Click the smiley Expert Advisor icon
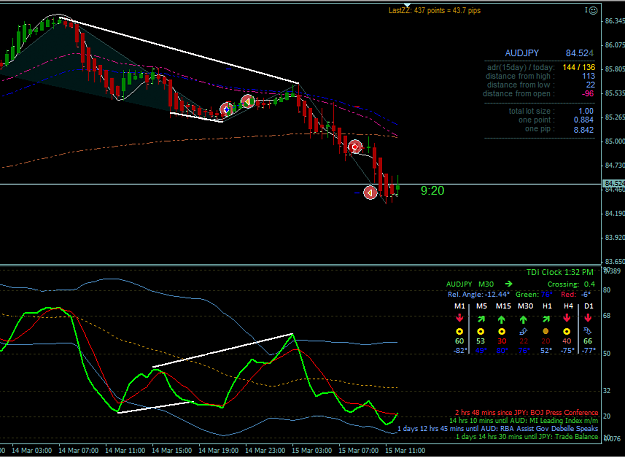Viewport: 625px width, 458px height. click(x=593, y=11)
